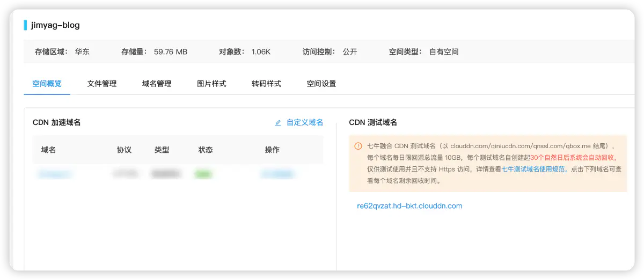Select the 图片样式 tab
This screenshot has height=280, width=644.
coord(211,84)
